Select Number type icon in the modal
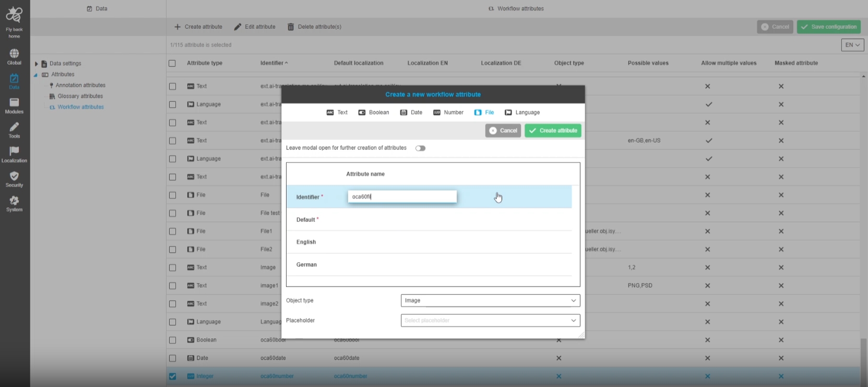Screen dimensions: 868x387 tap(437, 112)
